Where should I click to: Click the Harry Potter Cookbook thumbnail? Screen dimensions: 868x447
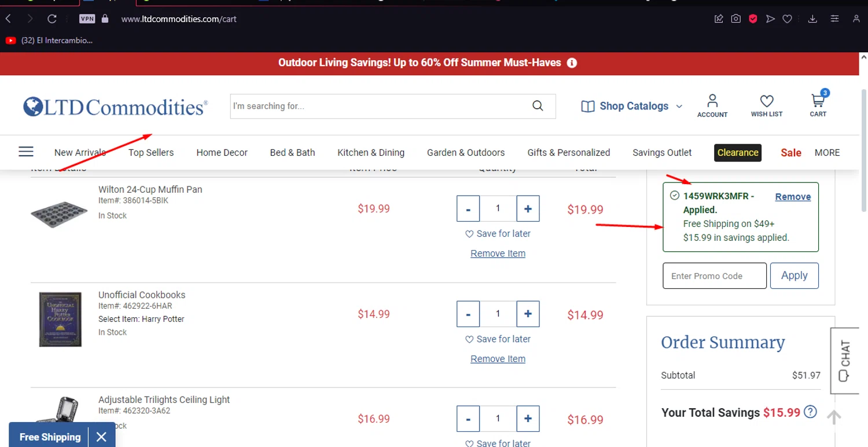60,319
